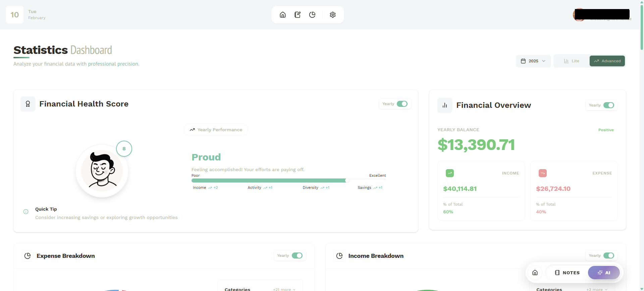Toggle Yearly switch in Income Breakdown
The height and width of the screenshot is (291, 644).
pyautogui.click(x=609, y=256)
